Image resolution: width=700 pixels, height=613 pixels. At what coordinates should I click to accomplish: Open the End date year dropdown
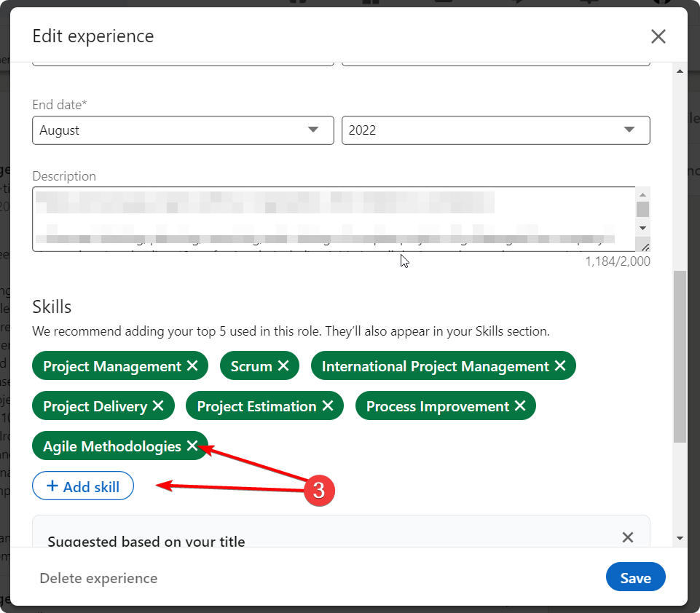click(495, 130)
